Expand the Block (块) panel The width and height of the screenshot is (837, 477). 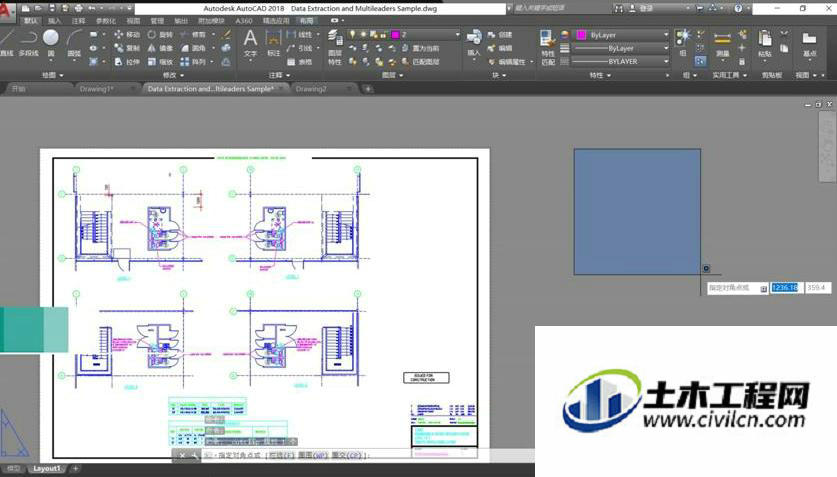[499, 75]
